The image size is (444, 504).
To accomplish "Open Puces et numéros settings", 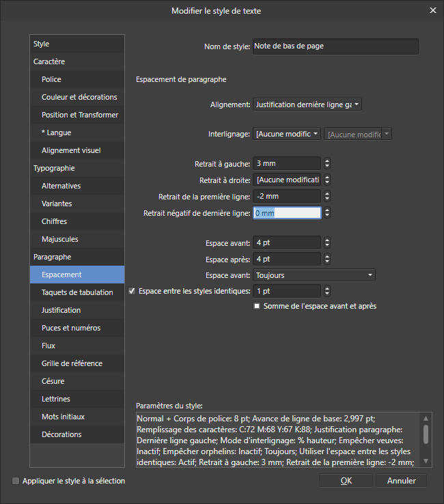I will click(77, 328).
